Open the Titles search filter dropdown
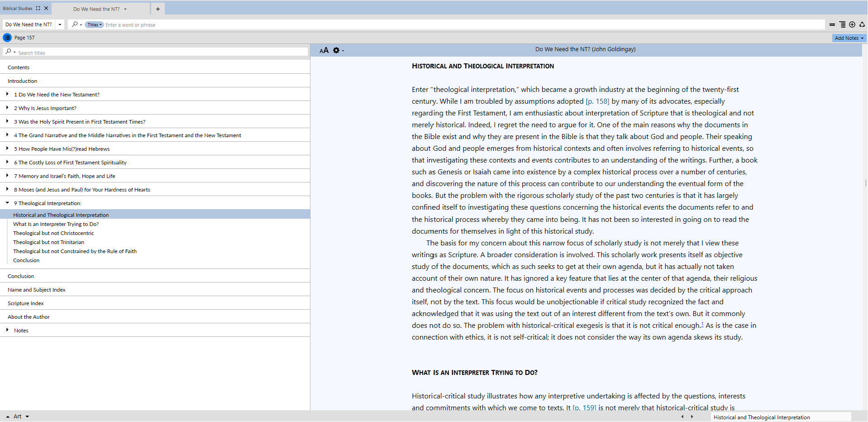Viewport: 868px width, 422px height. 95,25
